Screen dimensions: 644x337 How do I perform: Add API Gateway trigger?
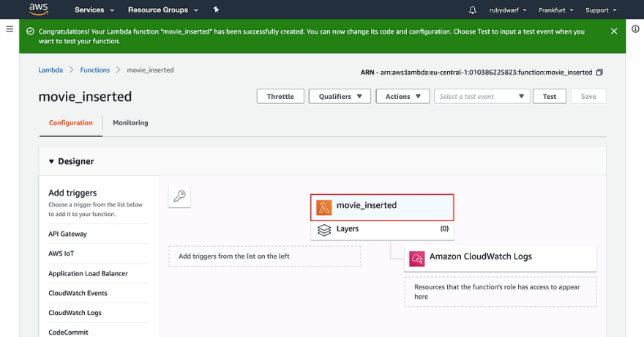pyautogui.click(x=68, y=234)
